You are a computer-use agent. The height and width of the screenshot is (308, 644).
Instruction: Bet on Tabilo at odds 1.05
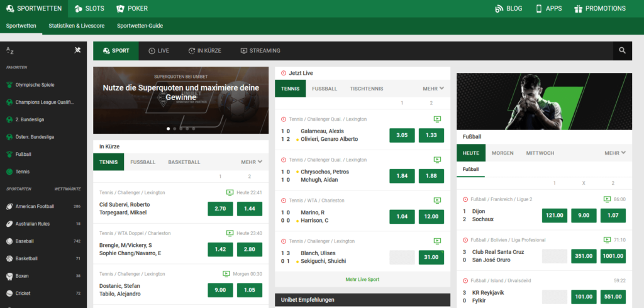point(250,290)
